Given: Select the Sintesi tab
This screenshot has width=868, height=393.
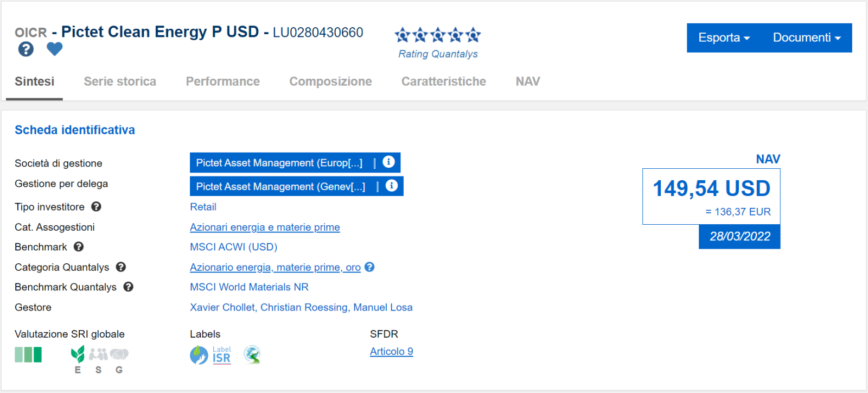Looking at the screenshot, I should (34, 82).
